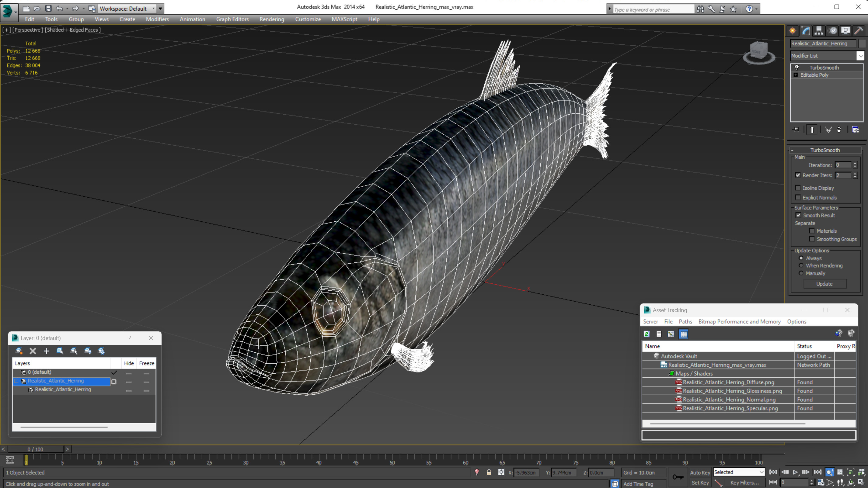Click Remove Modifier from stack icon
This screenshot has height=488, width=868.
[839, 130]
